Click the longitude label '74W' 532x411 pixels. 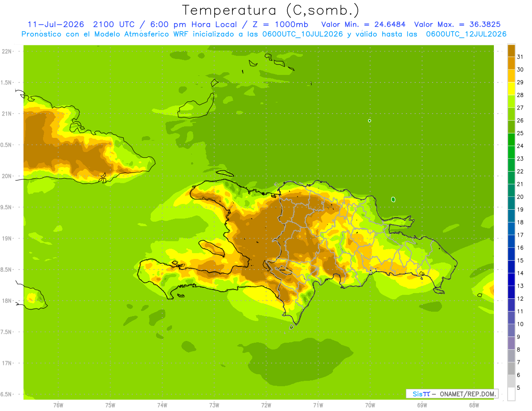pos(162,405)
